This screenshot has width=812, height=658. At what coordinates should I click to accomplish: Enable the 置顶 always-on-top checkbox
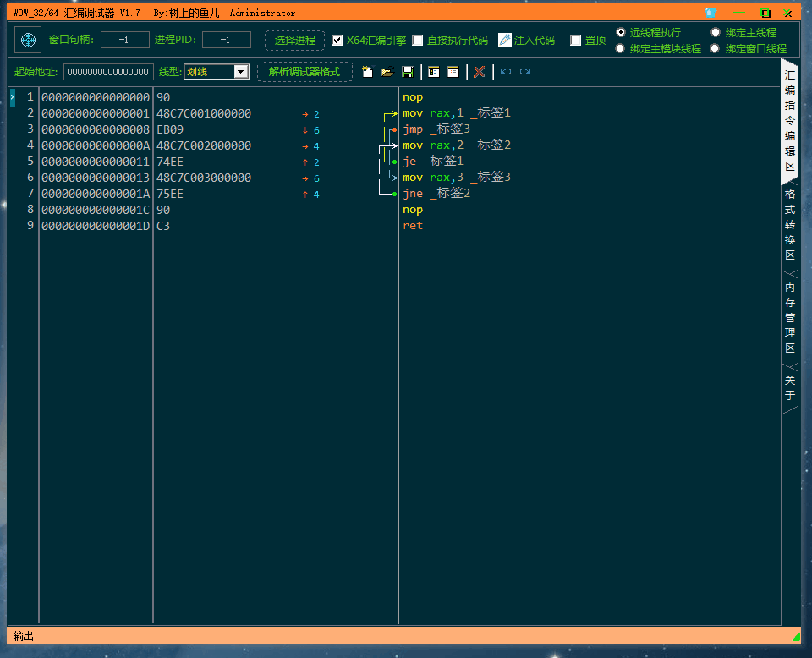(575, 40)
